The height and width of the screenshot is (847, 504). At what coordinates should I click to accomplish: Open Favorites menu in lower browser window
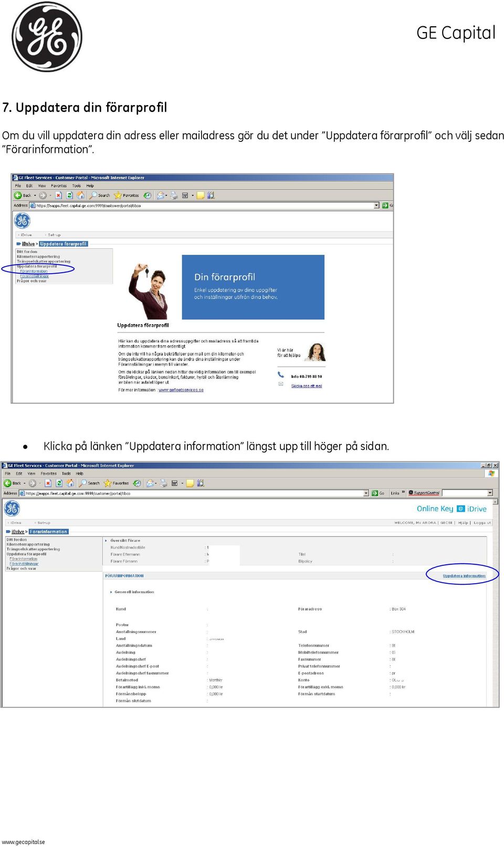49,474
